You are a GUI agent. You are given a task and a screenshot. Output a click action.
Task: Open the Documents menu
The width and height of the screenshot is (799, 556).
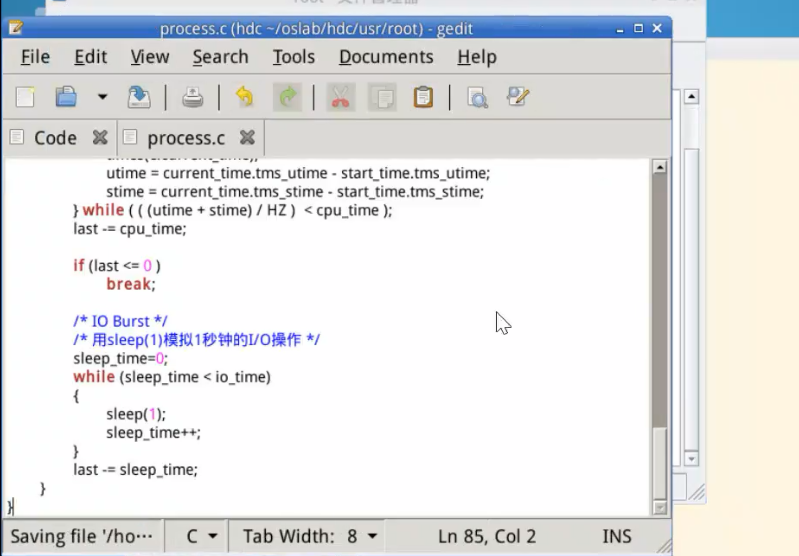pyautogui.click(x=386, y=57)
